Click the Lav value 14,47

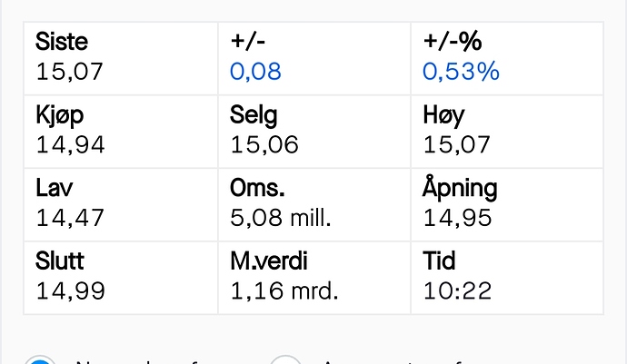coord(70,218)
